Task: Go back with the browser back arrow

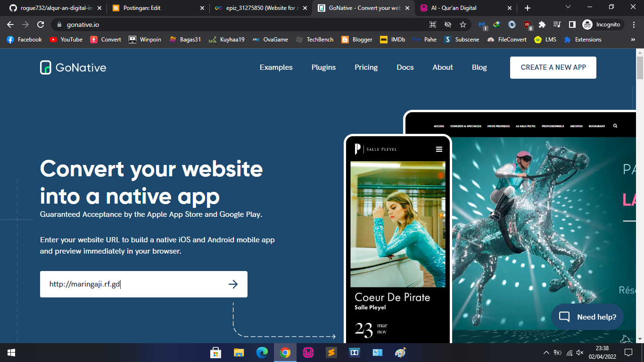Action: (10, 25)
